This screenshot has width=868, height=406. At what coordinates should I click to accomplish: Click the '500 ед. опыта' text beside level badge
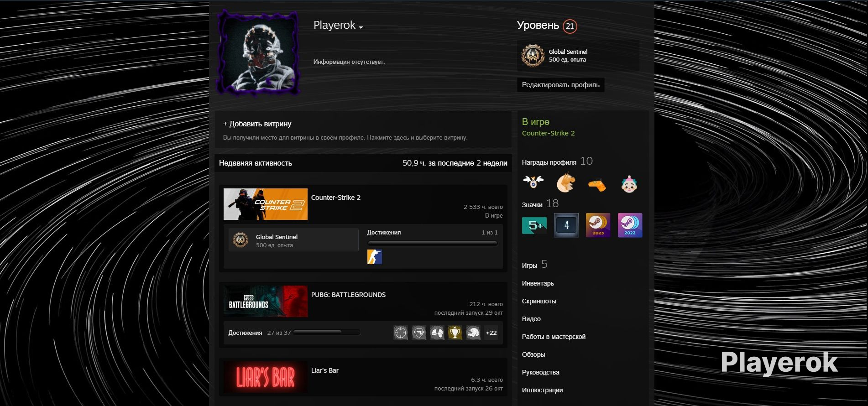point(567,60)
